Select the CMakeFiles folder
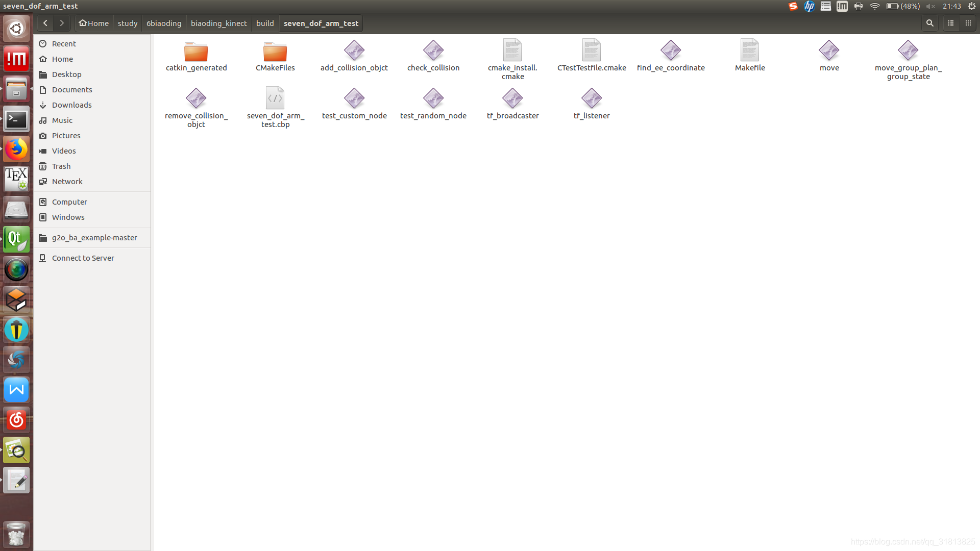Image resolution: width=980 pixels, height=551 pixels. [275, 52]
